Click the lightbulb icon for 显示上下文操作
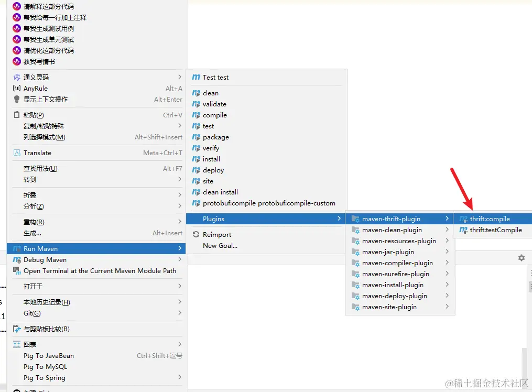 pyautogui.click(x=17, y=99)
